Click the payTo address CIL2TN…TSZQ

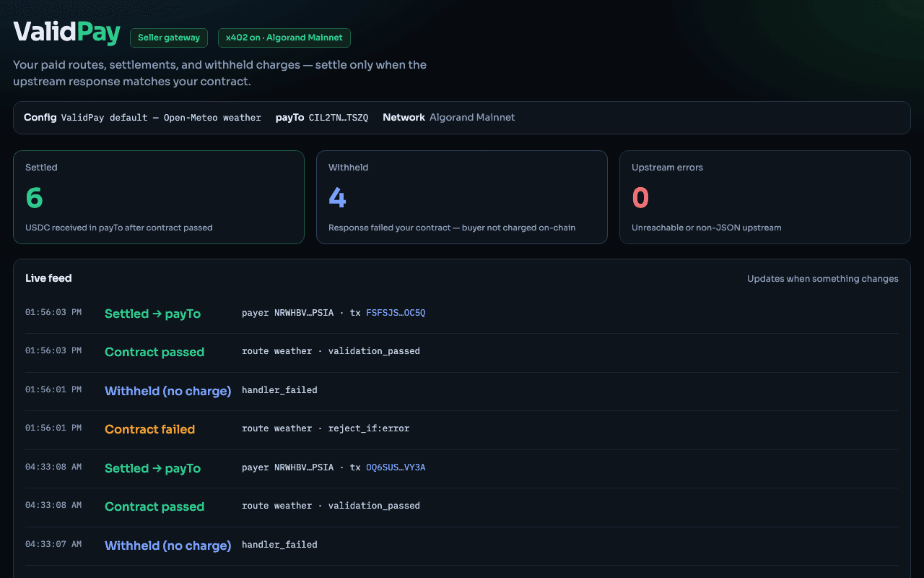tap(339, 118)
